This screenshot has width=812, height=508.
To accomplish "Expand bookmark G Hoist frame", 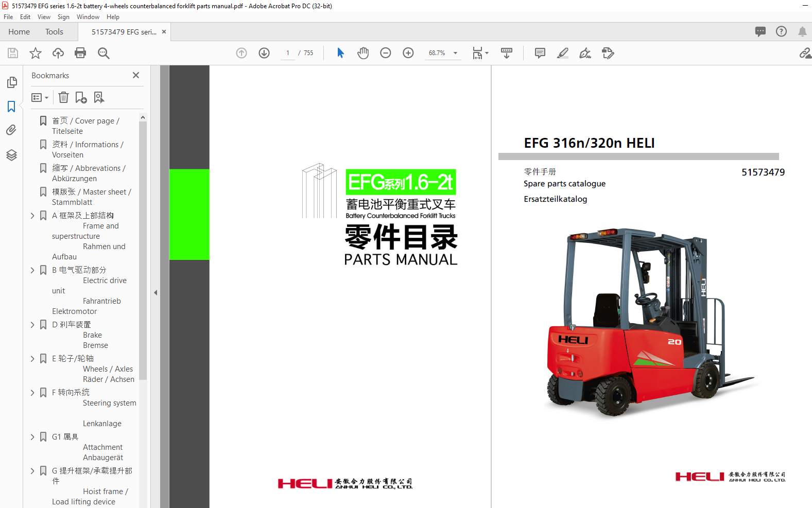I will point(32,471).
